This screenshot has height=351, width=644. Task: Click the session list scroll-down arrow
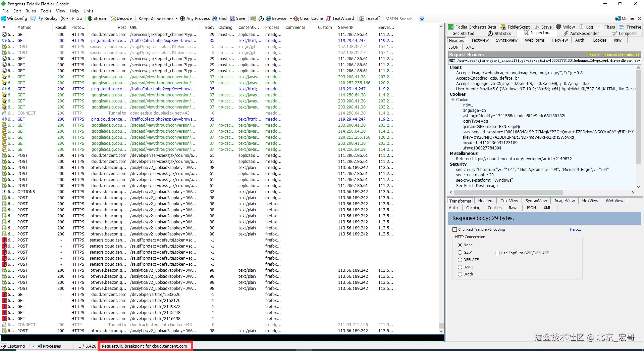[x=441, y=331]
